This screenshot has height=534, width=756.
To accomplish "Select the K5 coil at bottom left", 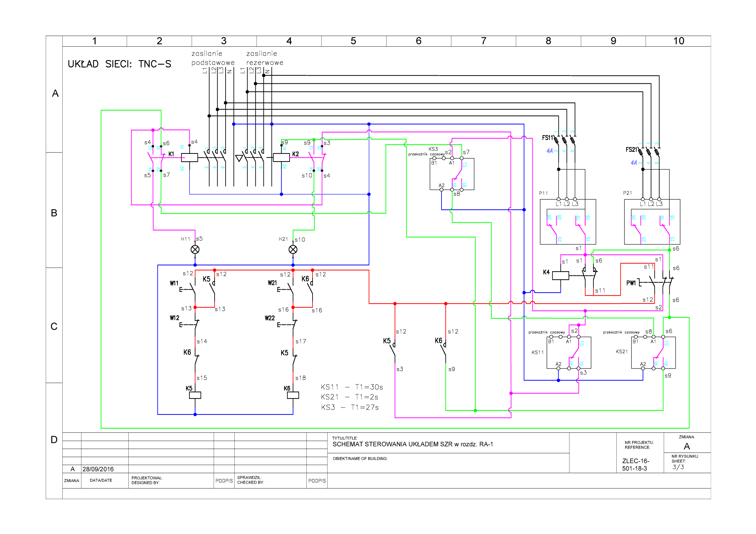I will point(195,395).
